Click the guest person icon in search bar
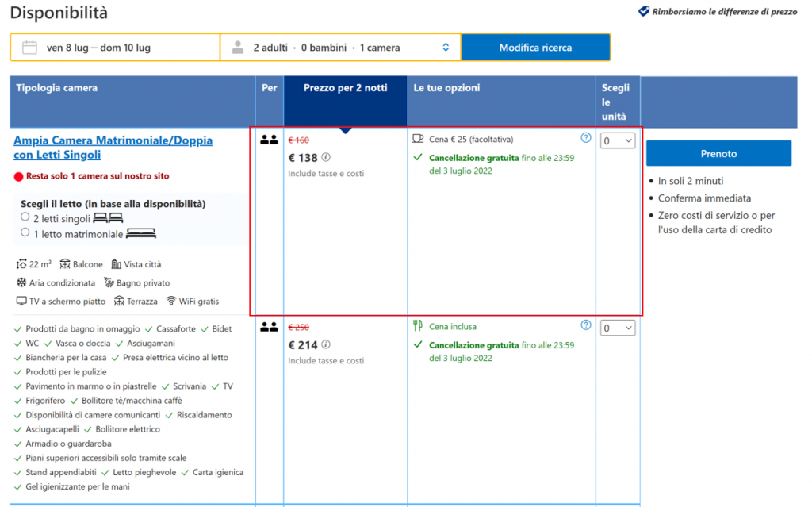Viewport: 812px width, 507px height. click(x=238, y=48)
